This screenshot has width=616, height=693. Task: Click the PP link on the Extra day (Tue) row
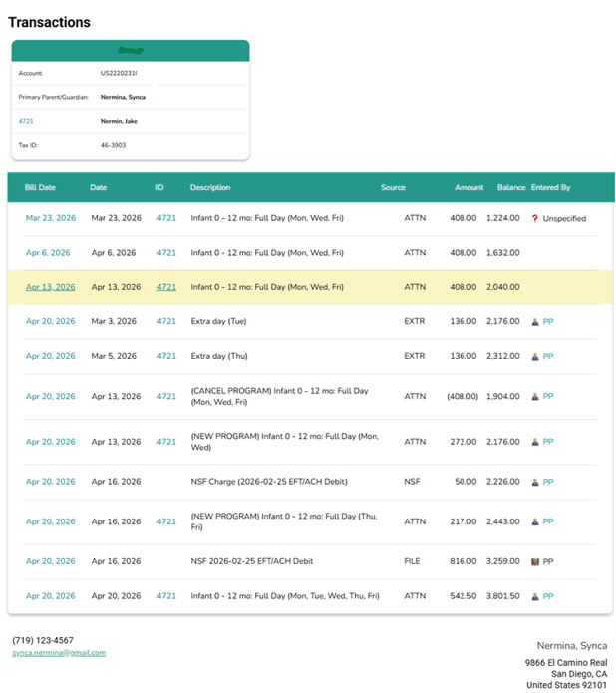[x=548, y=322]
